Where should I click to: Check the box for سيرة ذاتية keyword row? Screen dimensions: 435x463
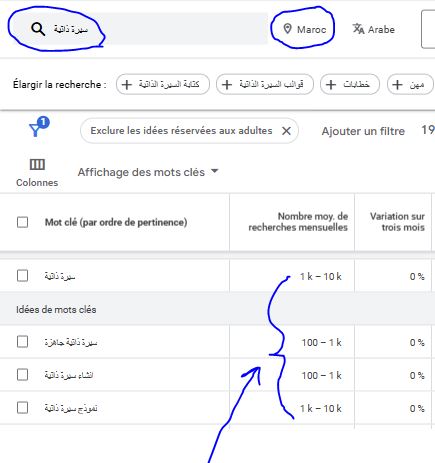click(x=22, y=276)
